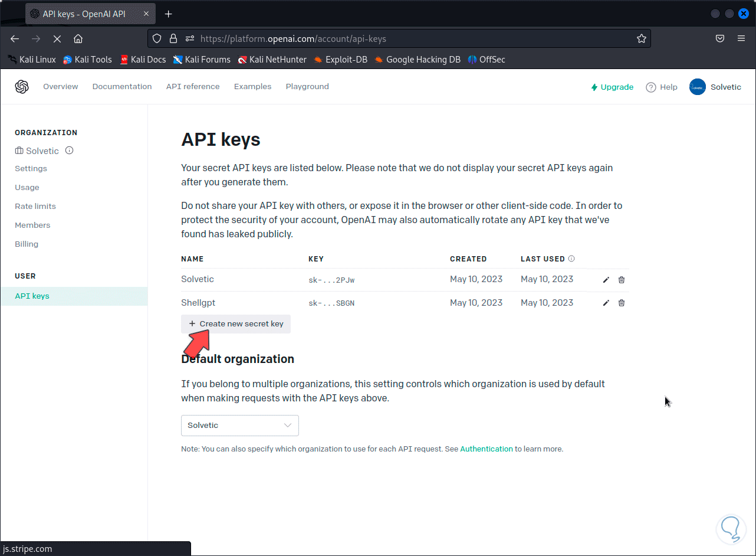756x556 pixels.
Task: Open a new browser tab
Action: pos(169,14)
